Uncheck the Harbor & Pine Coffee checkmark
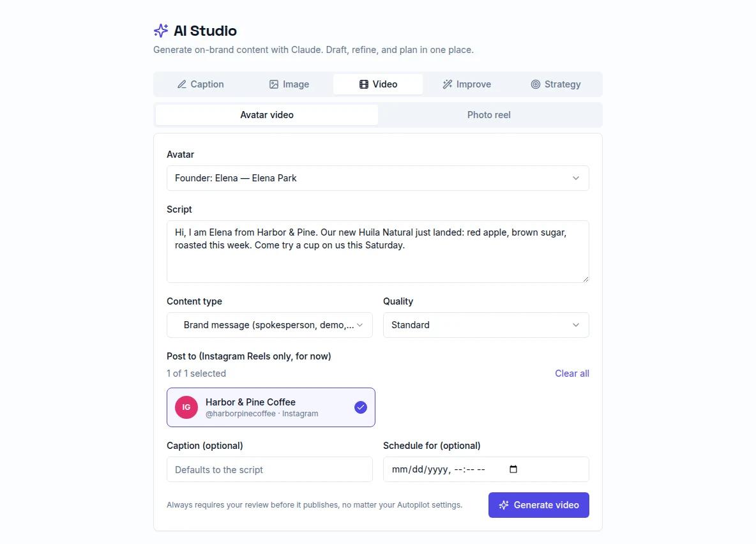 361,407
